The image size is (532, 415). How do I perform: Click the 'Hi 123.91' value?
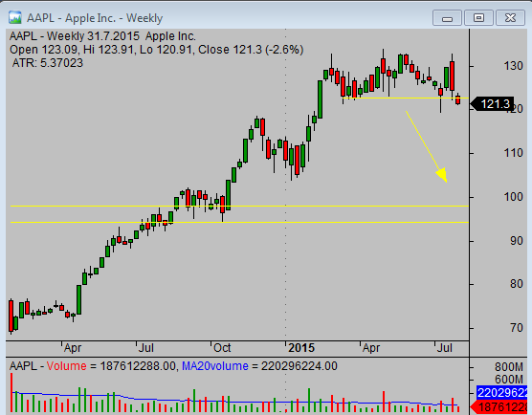(108, 50)
